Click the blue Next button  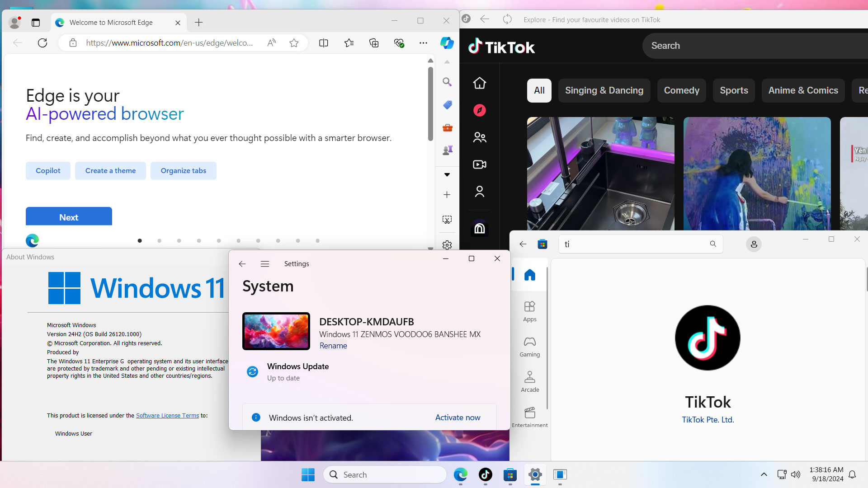pos(69,216)
